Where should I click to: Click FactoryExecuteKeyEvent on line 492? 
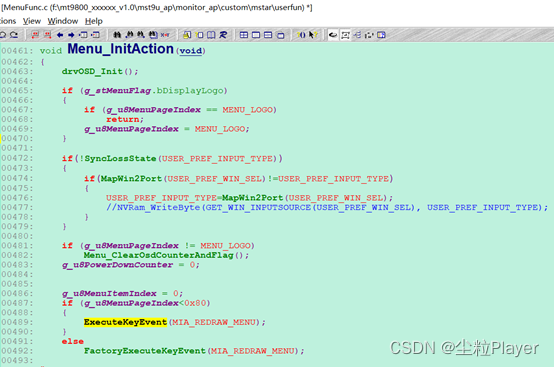(145, 351)
